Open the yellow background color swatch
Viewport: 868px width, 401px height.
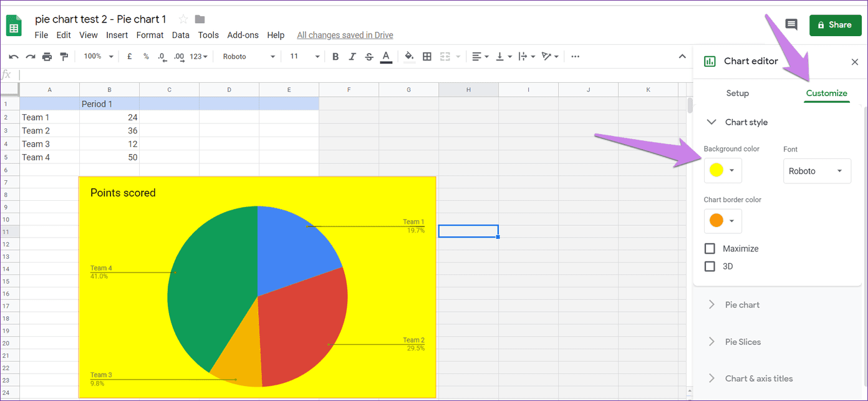click(x=723, y=170)
